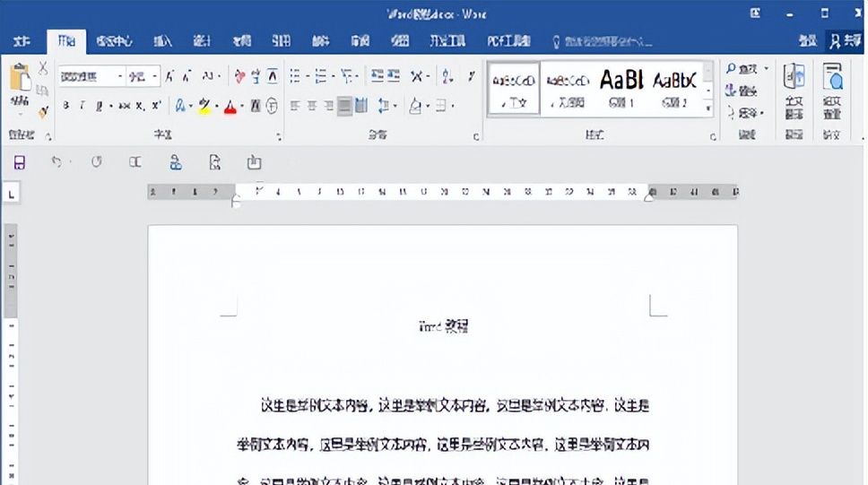Open the File tab
Image resolution: width=868 pixels, height=485 pixels.
(x=22, y=41)
